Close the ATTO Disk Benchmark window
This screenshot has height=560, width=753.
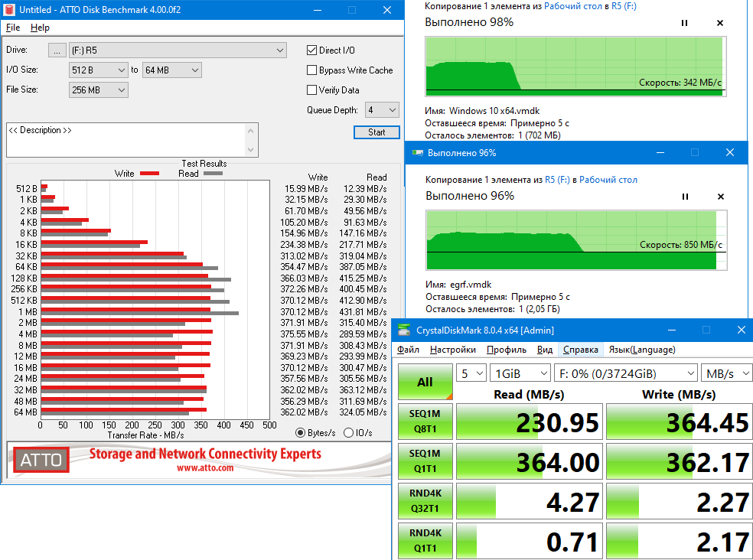(x=387, y=10)
